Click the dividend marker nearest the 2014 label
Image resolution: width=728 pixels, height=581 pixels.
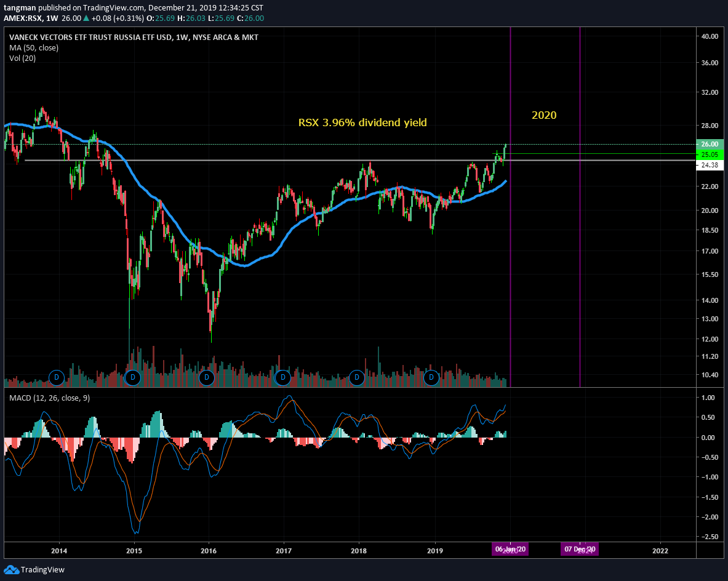click(57, 377)
